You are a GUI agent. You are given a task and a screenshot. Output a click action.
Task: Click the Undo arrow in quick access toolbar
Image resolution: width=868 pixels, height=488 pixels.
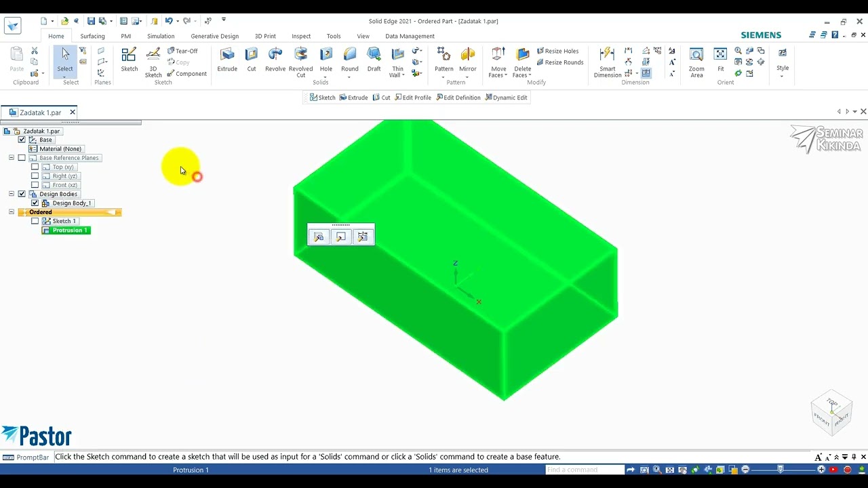click(x=168, y=21)
